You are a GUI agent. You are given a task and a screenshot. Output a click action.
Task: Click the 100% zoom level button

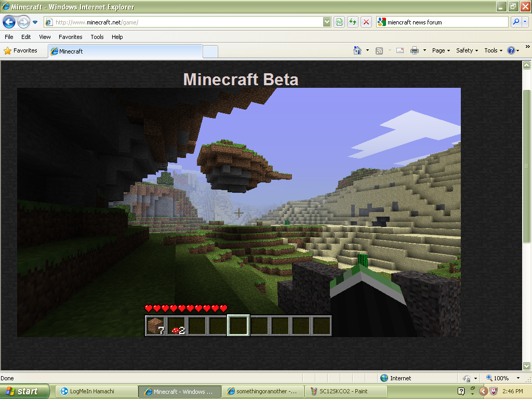(x=497, y=378)
